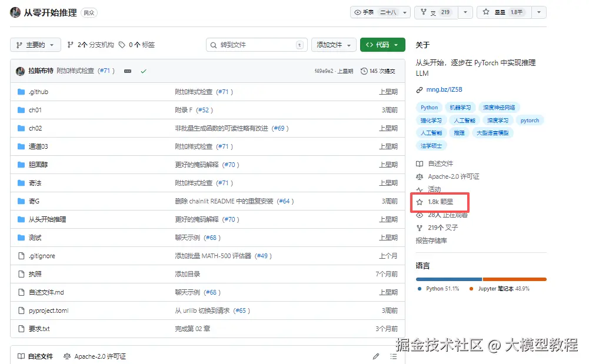Image resolution: width=589 pixels, height=364 pixels.
Task: Open the 添加文件 dropdown
Action: point(334,45)
